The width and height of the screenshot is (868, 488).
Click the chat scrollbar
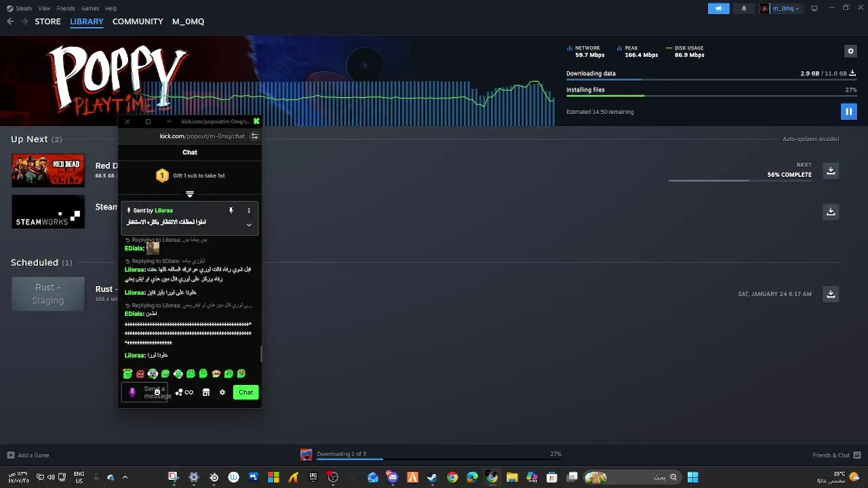coord(260,353)
